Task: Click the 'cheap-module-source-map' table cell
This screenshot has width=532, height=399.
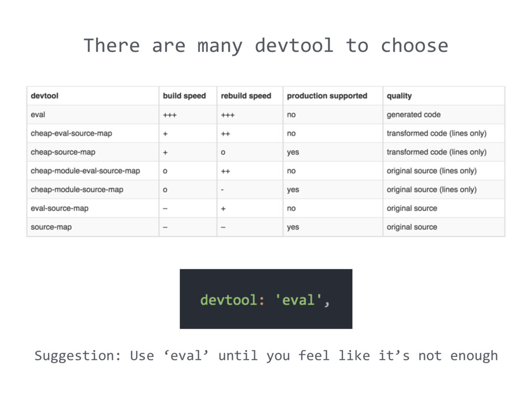Action: point(77,190)
